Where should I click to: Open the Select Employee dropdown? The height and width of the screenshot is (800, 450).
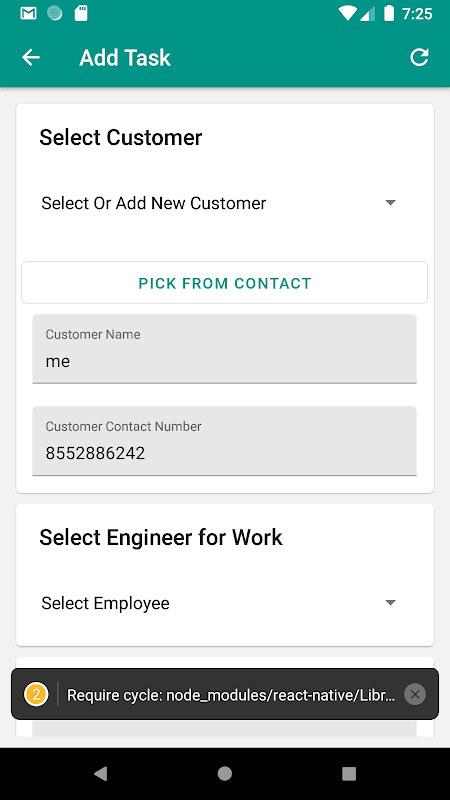(x=225, y=603)
